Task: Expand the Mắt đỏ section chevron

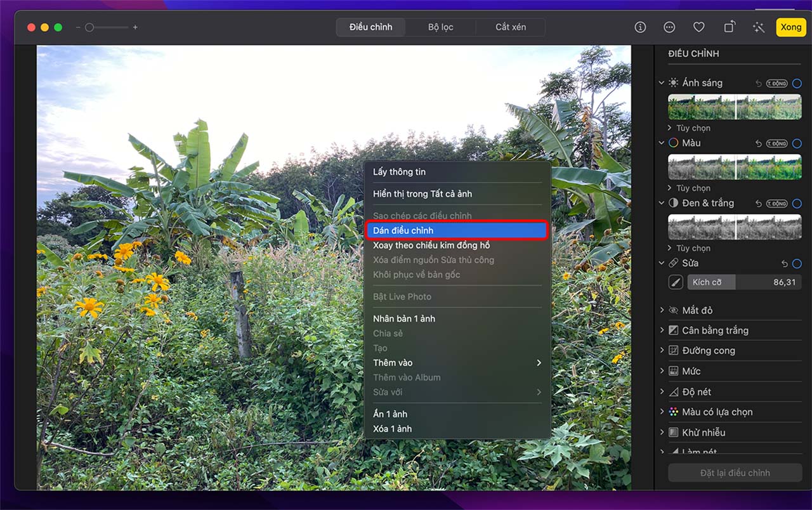Action: click(x=662, y=310)
